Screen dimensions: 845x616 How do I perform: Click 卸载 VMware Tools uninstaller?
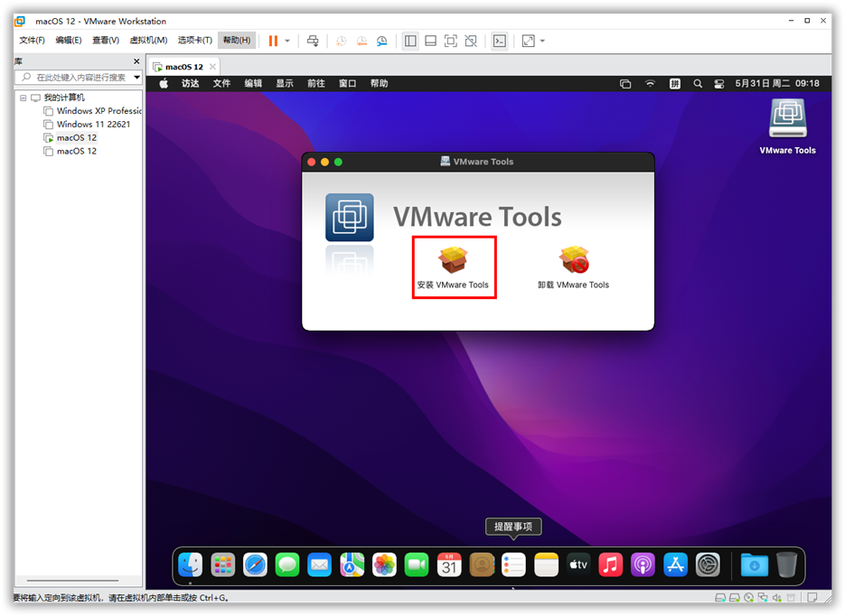coord(573,267)
